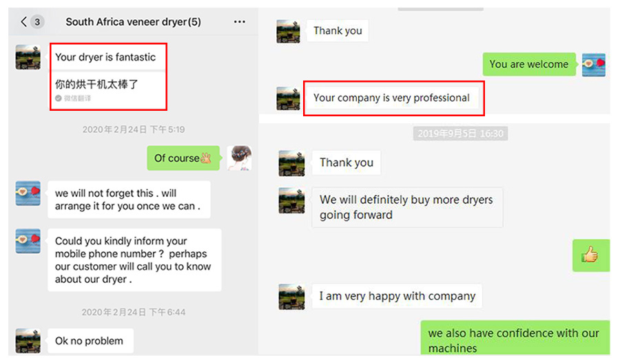
Task: Open the girl avatar next to "Of course"
Action: click(x=239, y=158)
